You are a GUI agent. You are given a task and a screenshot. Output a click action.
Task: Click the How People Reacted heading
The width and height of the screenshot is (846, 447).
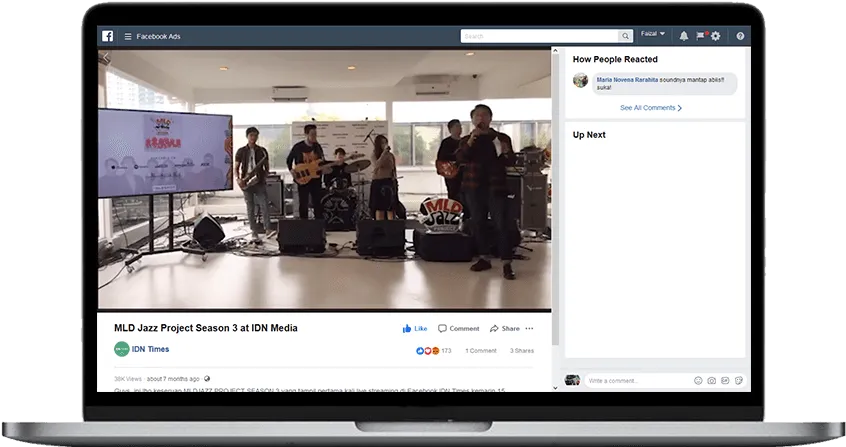pos(615,59)
